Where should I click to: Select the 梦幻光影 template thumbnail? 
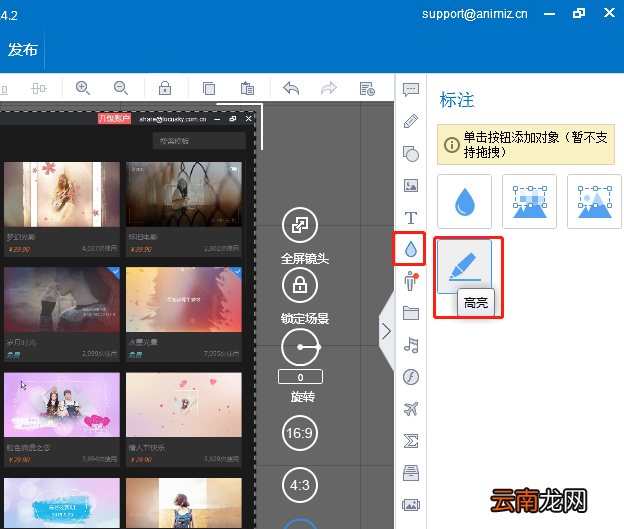62,194
